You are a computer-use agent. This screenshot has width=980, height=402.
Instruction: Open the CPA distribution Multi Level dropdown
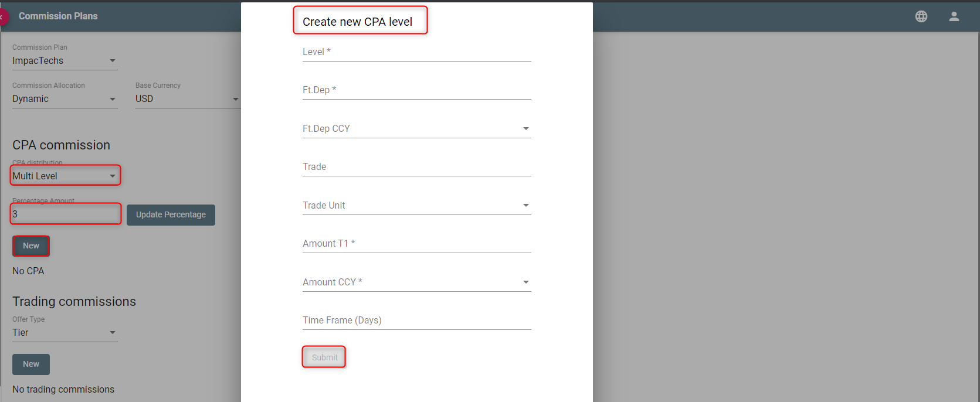(65, 176)
